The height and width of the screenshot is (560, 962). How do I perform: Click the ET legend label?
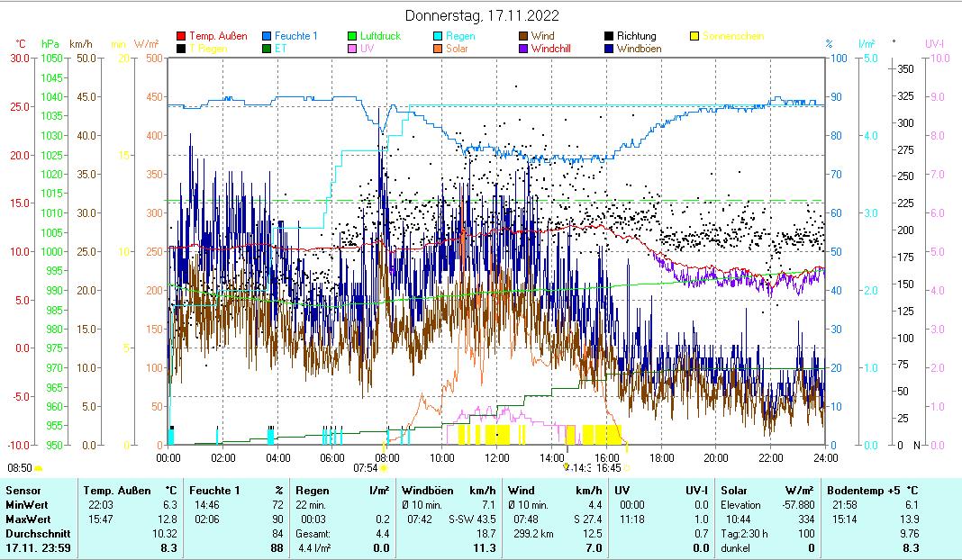click(x=280, y=49)
